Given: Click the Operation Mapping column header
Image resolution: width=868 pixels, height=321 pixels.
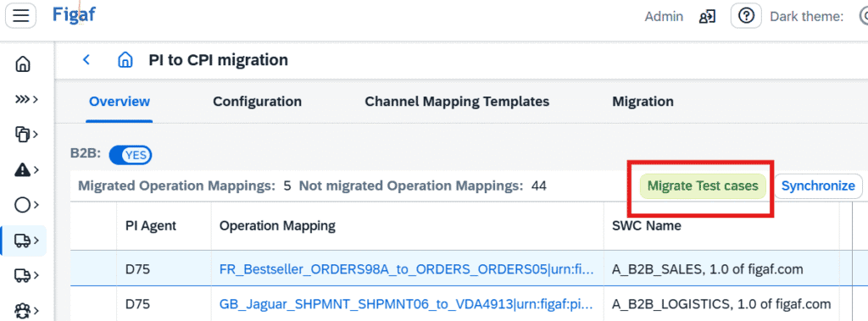Looking at the screenshot, I should tap(277, 226).
